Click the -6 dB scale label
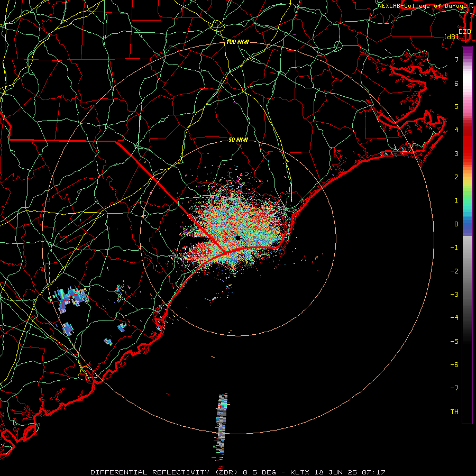Screen dimensions: 476x476 [x=454, y=365]
